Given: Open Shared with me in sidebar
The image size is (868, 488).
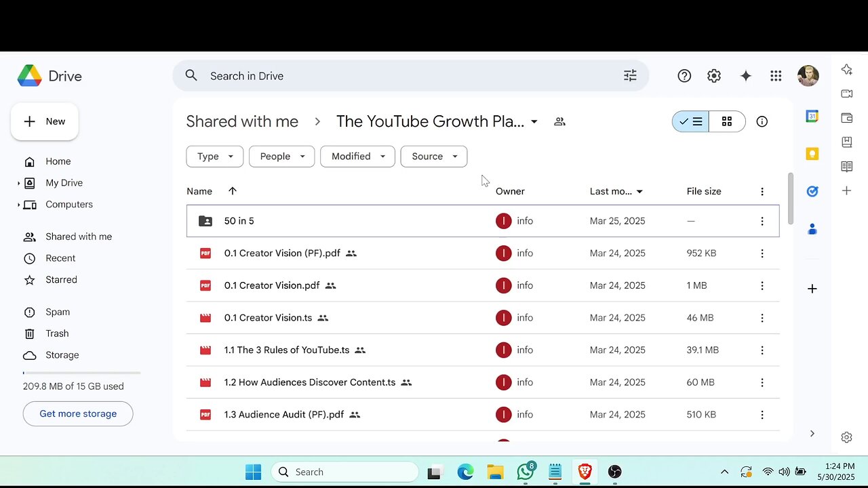Looking at the screenshot, I should (x=77, y=237).
